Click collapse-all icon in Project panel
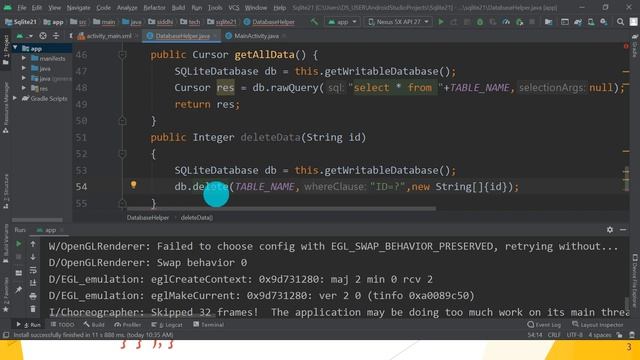The height and width of the screenshot is (360, 640). (56, 36)
